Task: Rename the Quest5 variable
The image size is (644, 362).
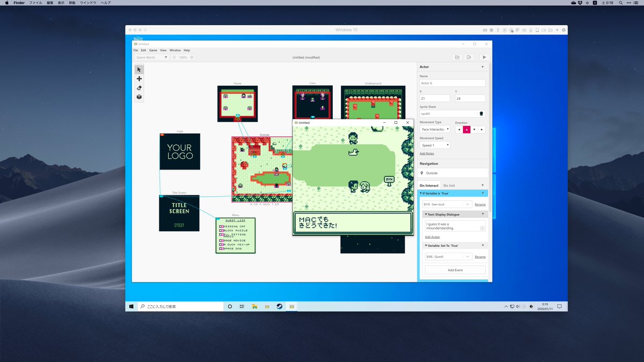Action: click(x=480, y=257)
